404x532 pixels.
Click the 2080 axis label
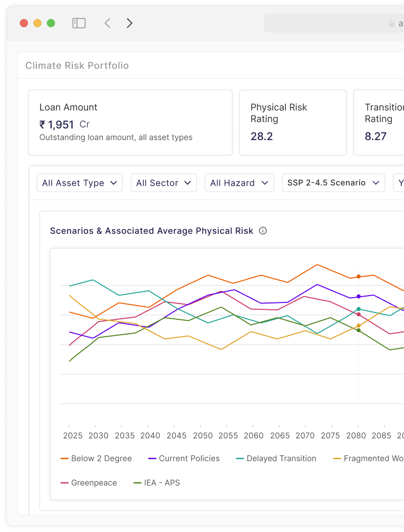(x=356, y=435)
